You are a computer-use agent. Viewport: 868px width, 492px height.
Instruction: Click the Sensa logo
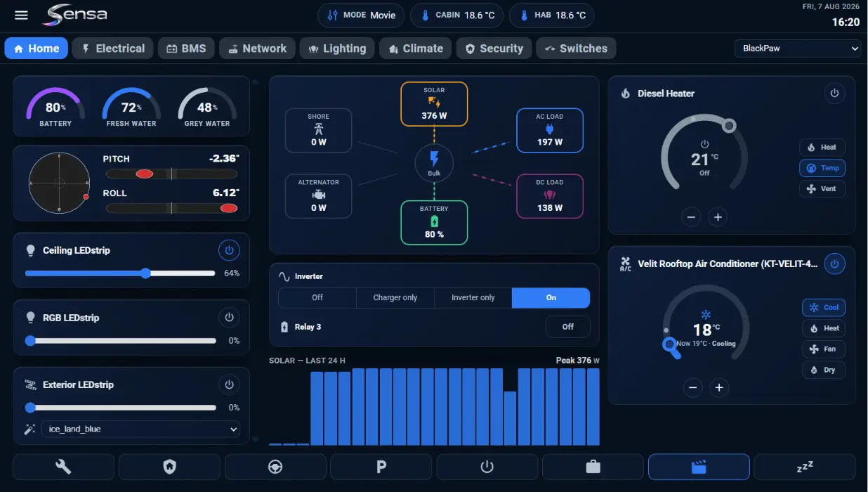[x=75, y=15]
